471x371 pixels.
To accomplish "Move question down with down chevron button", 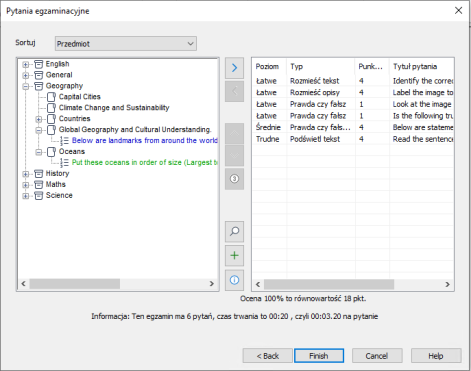I will [x=234, y=155].
